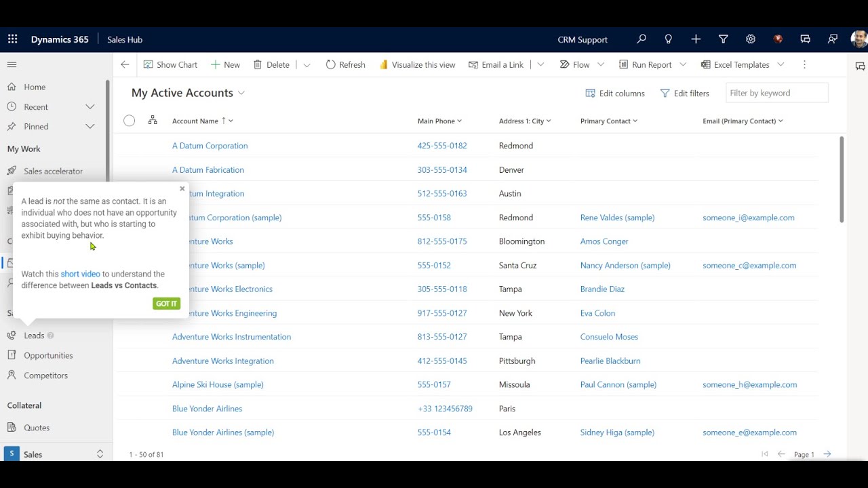The image size is (868, 488).
Task: Expand Recent in sidebar
Action: pos(90,106)
